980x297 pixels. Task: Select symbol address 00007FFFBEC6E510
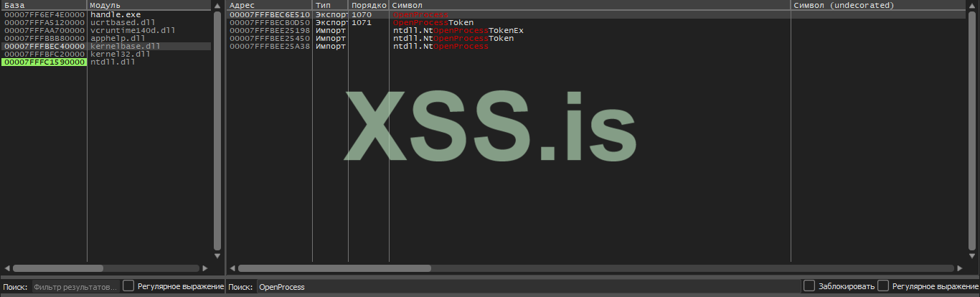[x=270, y=14]
